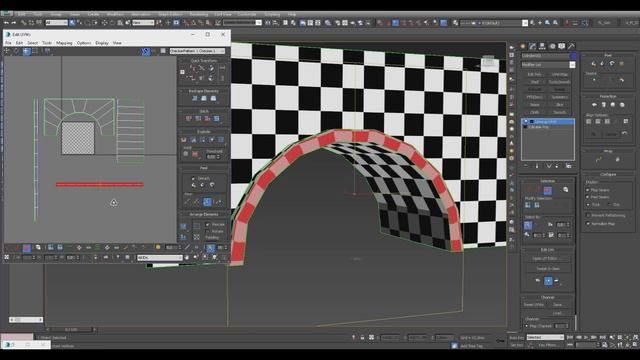Open the Display menu in Edit UVWs

click(102, 43)
